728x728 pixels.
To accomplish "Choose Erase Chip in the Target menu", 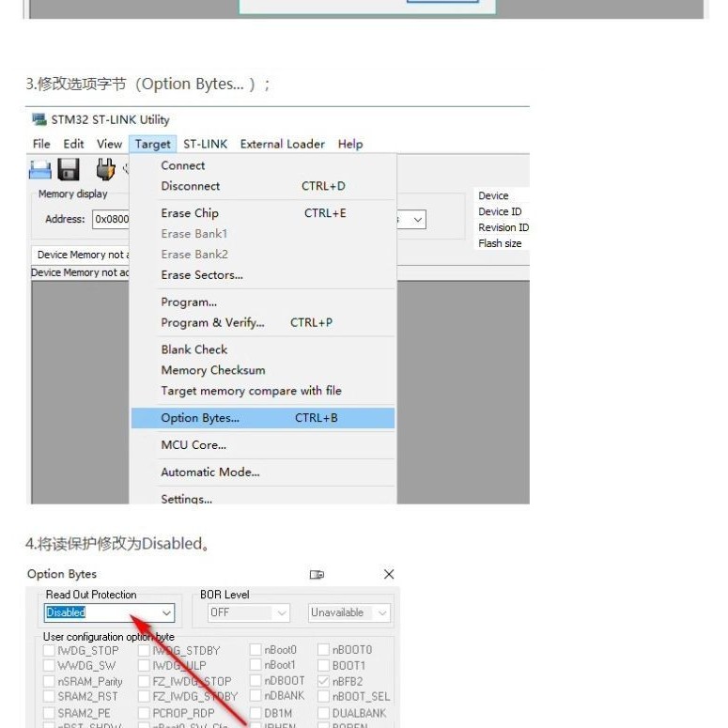I will tap(263, 213).
